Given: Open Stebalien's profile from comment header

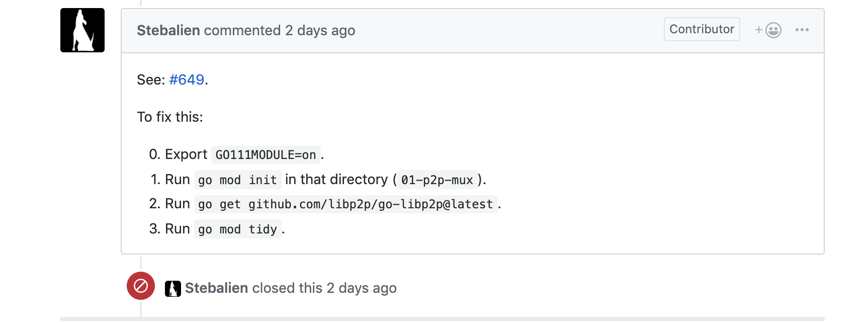Looking at the screenshot, I should (168, 31).
